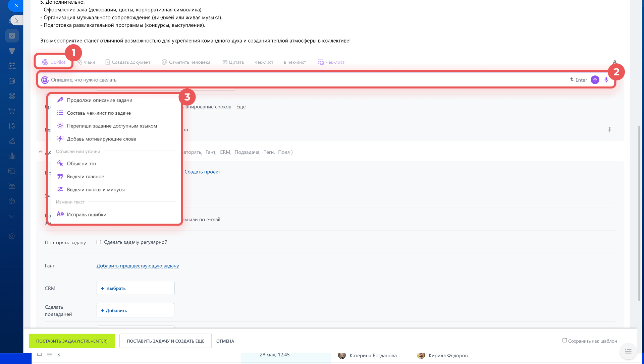Expand the sidebar's more-items chevron

pos(12,217)
